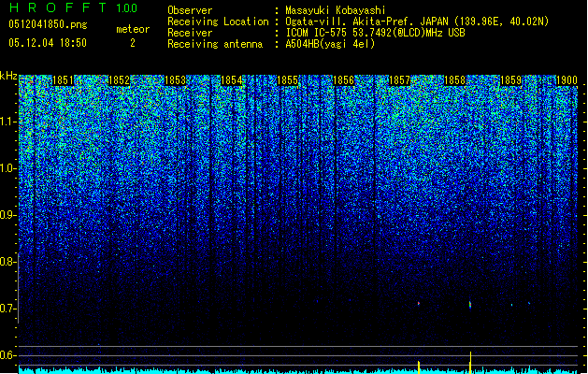The width and height of the screenshot is (588, 374).
Task: Select the Ogata-vill. Akita-Pref. JAPAN location text
Action: tap(417, 22)
